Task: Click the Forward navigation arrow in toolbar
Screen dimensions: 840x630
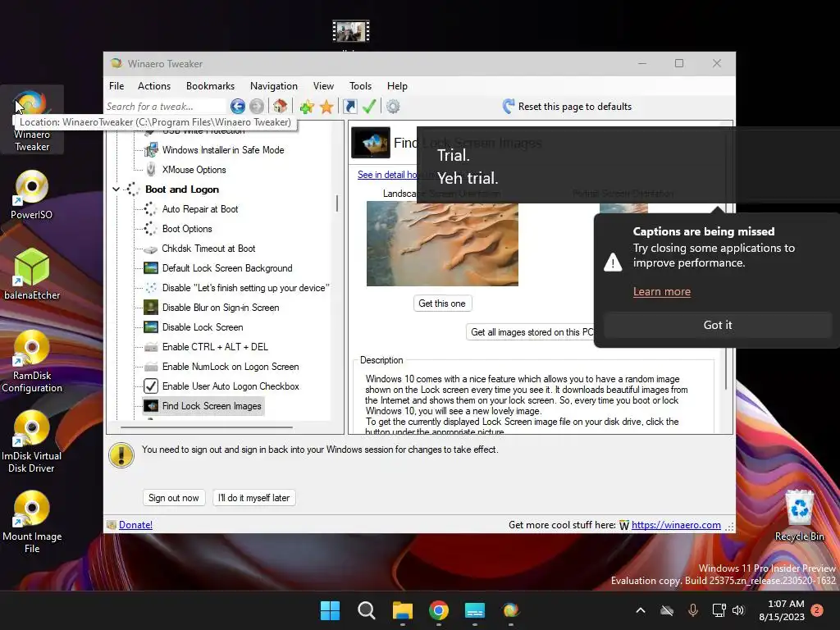Action: 257,107
